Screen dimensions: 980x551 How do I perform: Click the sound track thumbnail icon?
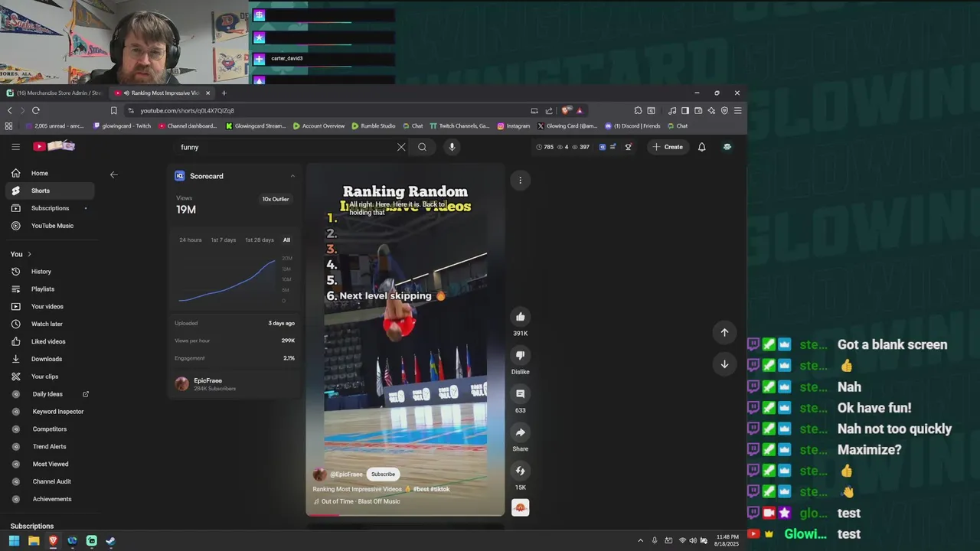[521, 507]
